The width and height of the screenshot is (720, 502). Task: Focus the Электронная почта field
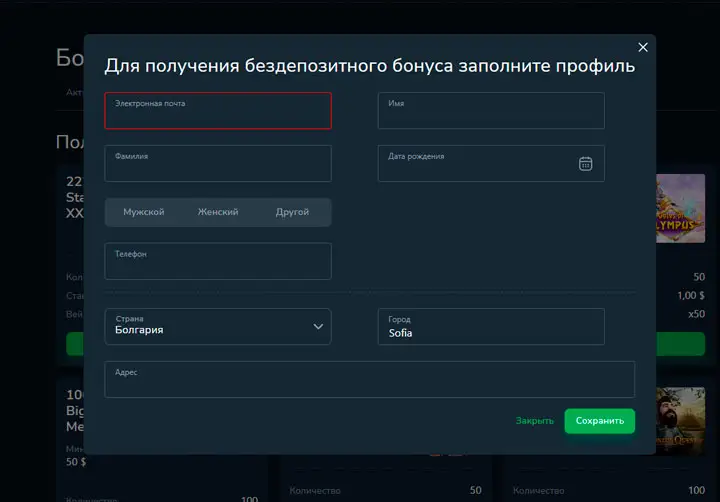click(218, 111)
